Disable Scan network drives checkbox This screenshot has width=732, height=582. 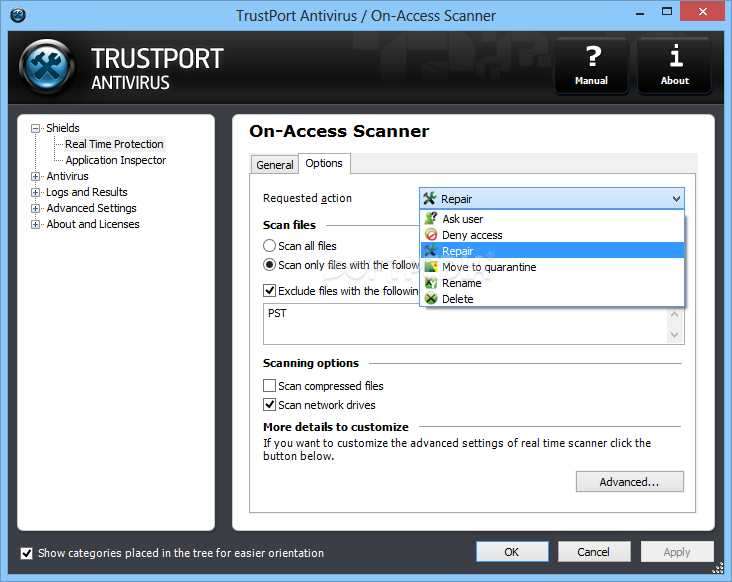click(269, 404)
